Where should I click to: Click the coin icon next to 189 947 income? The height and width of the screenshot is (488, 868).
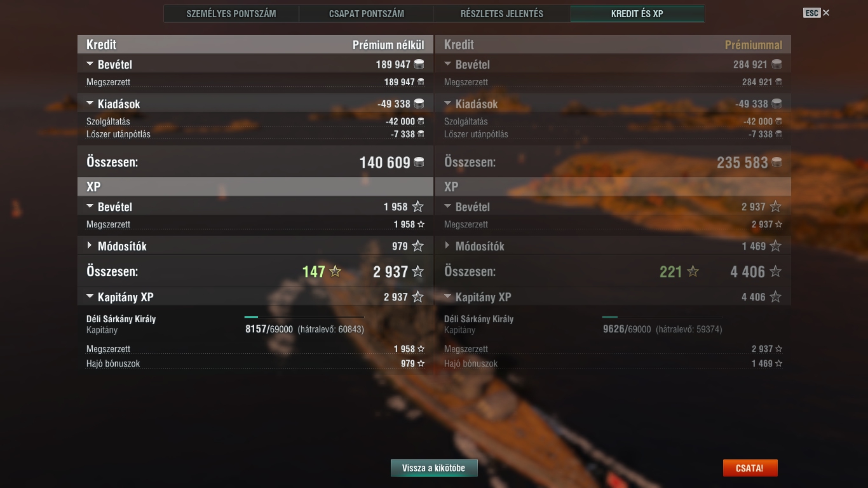(419, 64)
